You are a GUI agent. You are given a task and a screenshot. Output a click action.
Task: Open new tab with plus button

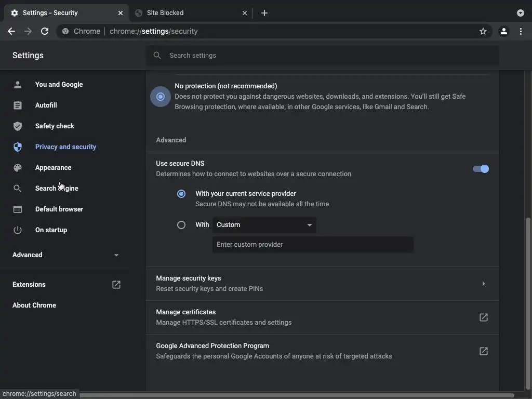pos(264,13)
